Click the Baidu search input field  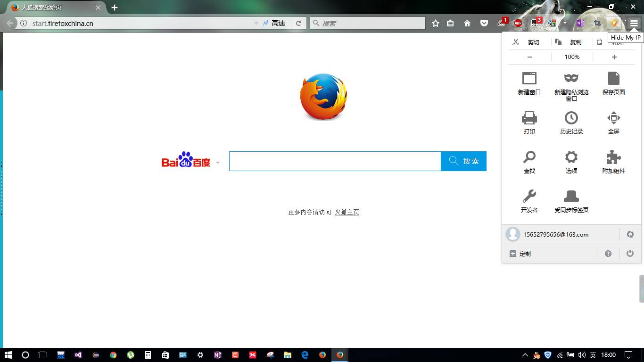tap(335, 161)
